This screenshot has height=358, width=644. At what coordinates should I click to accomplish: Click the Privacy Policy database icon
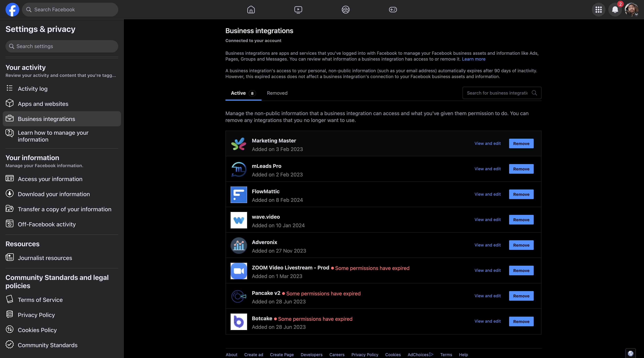[x=9, y=314]
